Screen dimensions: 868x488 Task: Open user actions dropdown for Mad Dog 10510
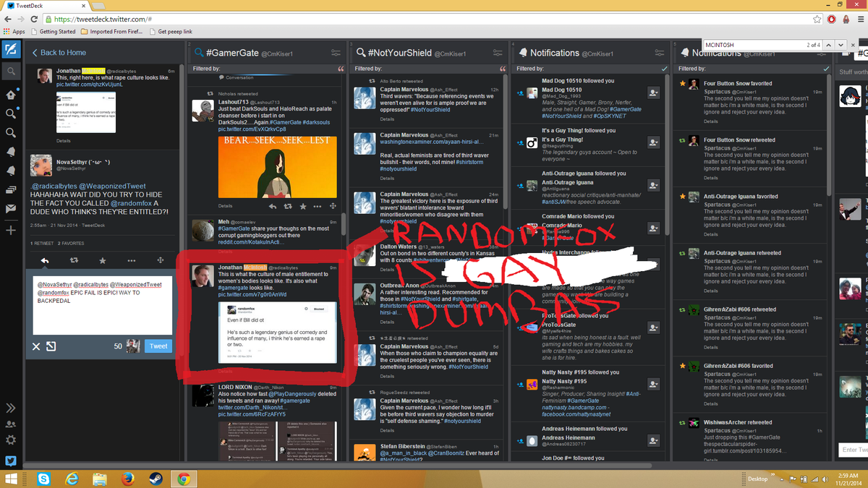coord(653,93)
